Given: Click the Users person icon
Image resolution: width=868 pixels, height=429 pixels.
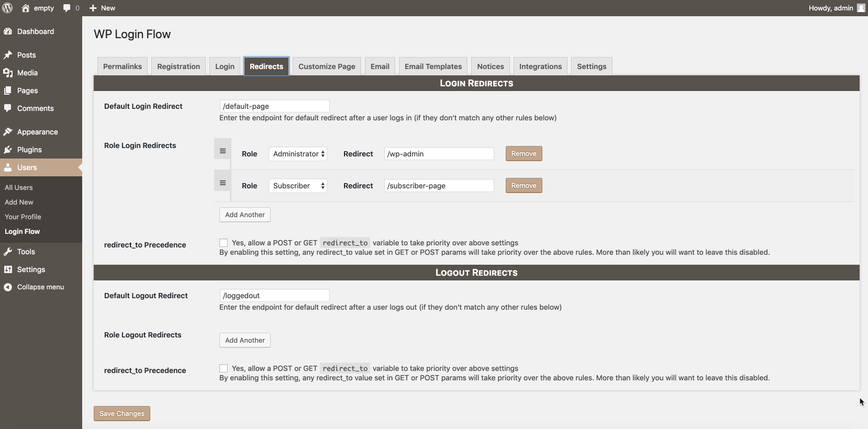Looking at the screenshot, I should click(8, 167).
